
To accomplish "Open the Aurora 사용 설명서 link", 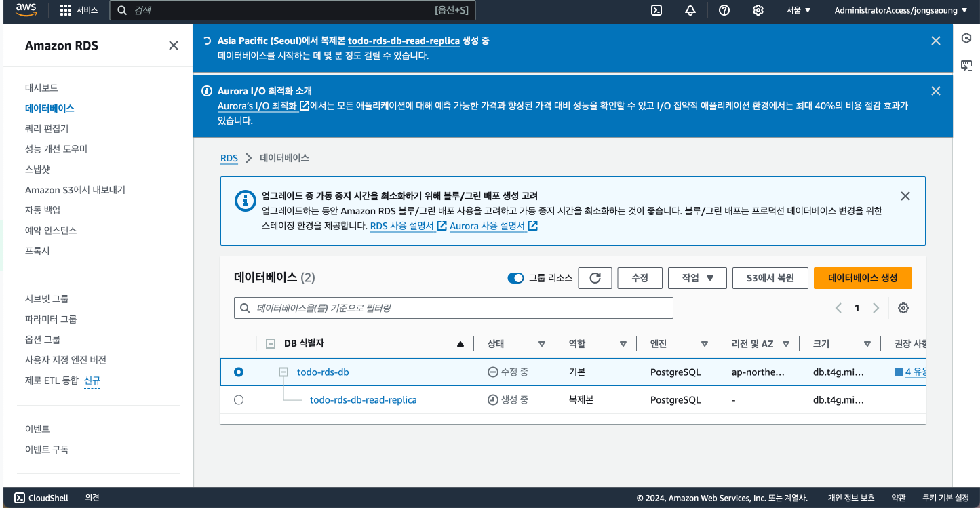I will [494, 226].
